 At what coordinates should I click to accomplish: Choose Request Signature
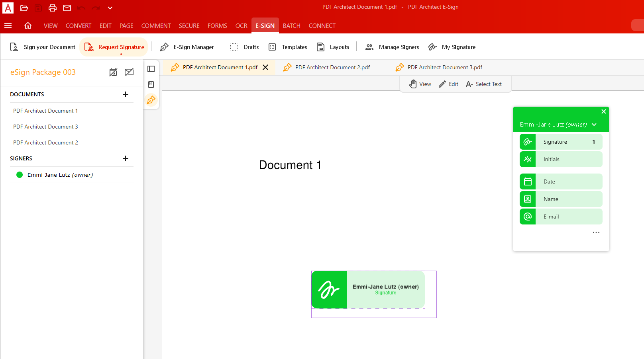tap(114, 47)
